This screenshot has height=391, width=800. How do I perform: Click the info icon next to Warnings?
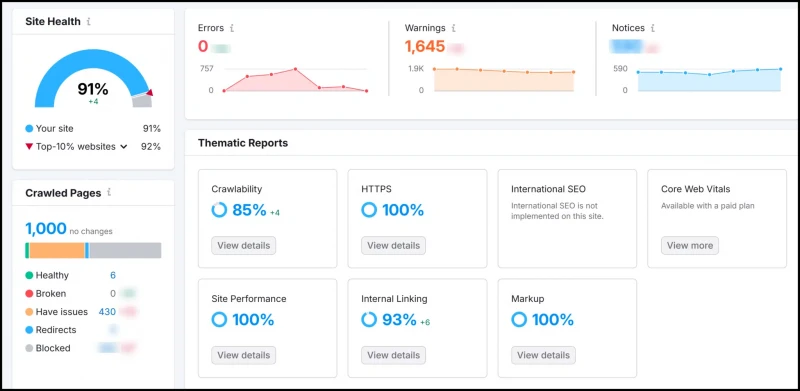pyautogui.click(x=454, y=28)
